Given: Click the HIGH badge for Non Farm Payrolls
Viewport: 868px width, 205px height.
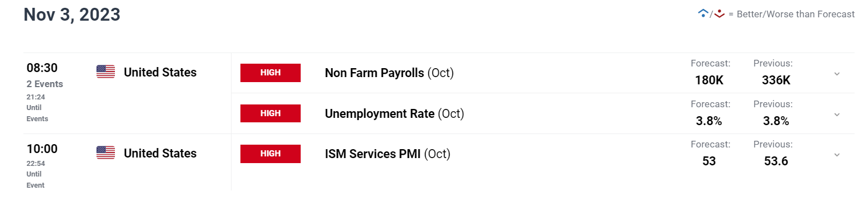Looking at the screenshot, I should [x=271, y=73].
